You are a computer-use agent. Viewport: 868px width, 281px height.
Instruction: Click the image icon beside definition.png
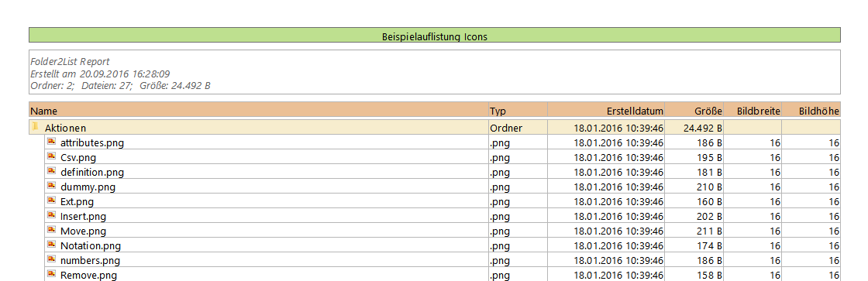(51, 171)
